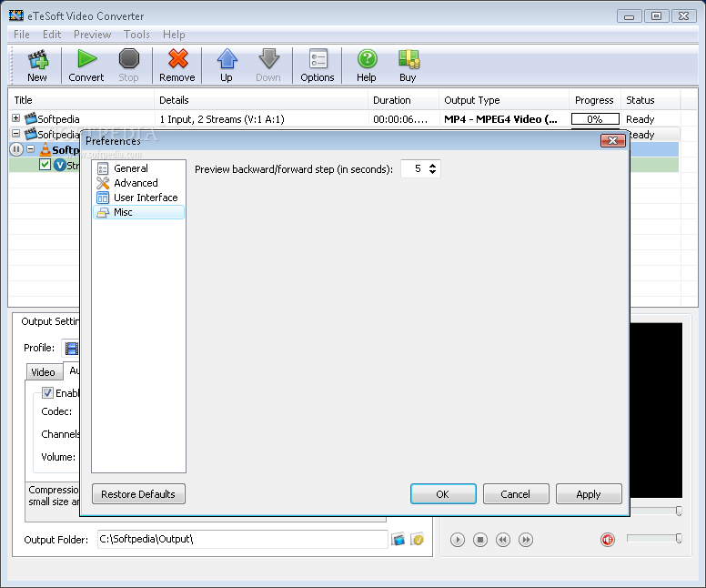The width and height of the screenshot is (706, 588).
Task: Click the Details column header
Action: pos(261,100)
